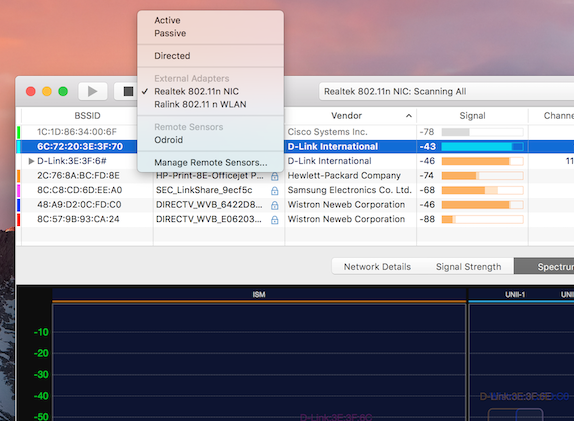Click the blue marker for 48:A9:D2:0C:FD:C0

(19, 205)
